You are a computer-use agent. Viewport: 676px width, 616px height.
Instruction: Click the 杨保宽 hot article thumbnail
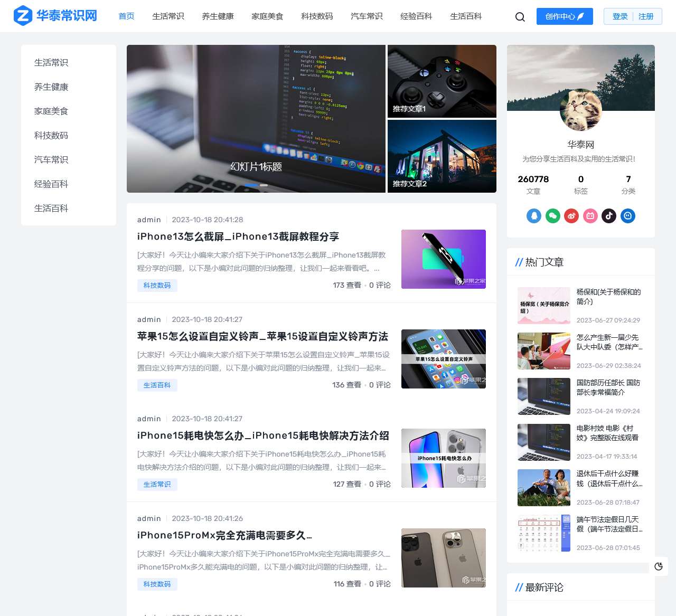pyautogui.click(x=544, y=306)
